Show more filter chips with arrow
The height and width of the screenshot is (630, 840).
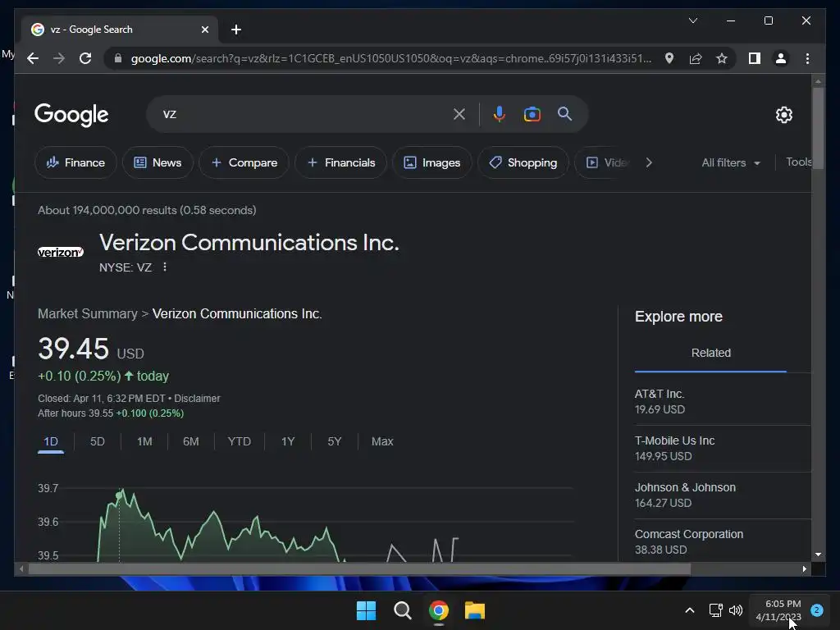649,162
